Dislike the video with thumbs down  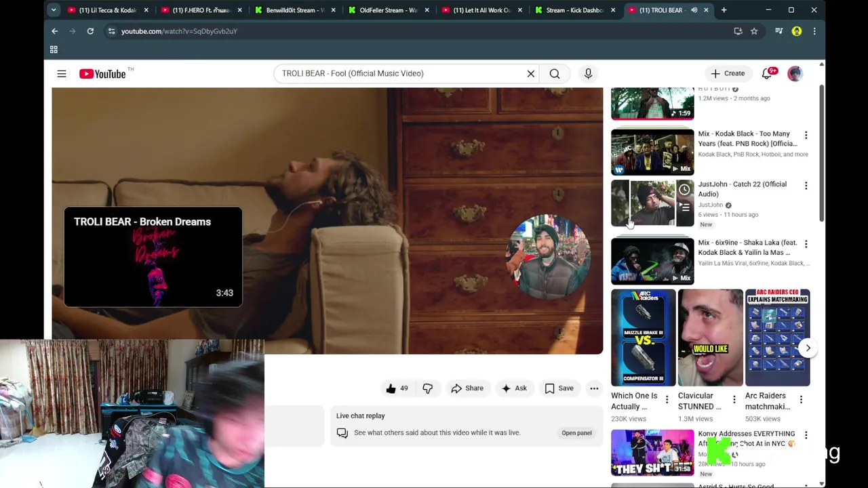[x=428, y=388]
